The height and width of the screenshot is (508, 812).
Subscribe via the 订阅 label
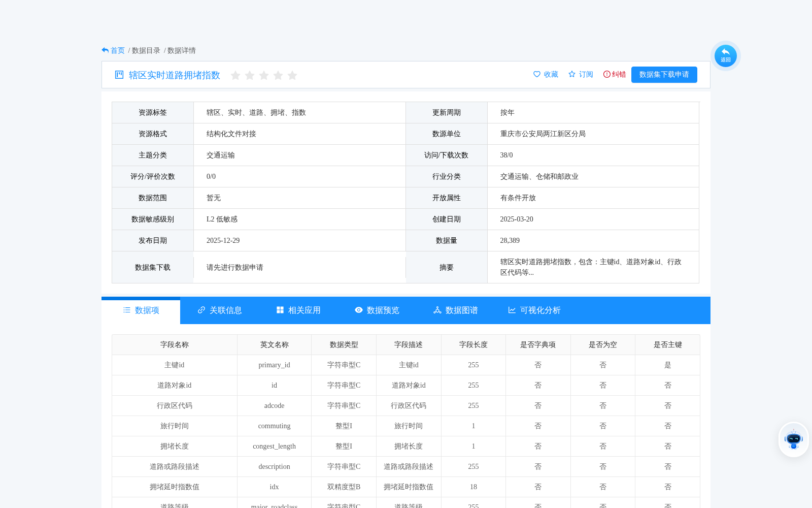586,74
